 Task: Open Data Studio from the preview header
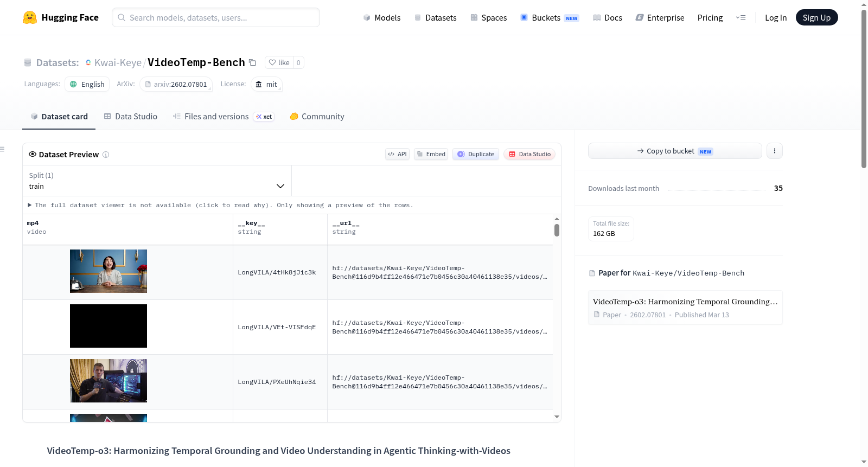point(529,154)
